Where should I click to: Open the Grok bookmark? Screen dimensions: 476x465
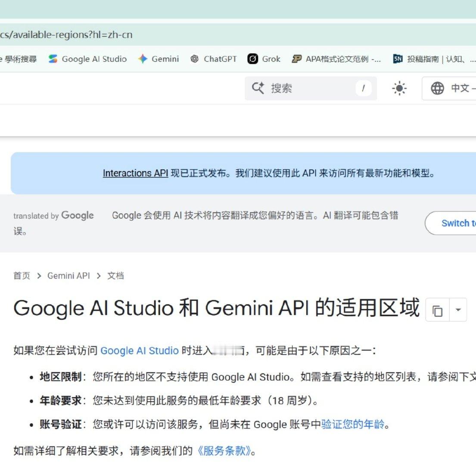(x=264, y=59)
